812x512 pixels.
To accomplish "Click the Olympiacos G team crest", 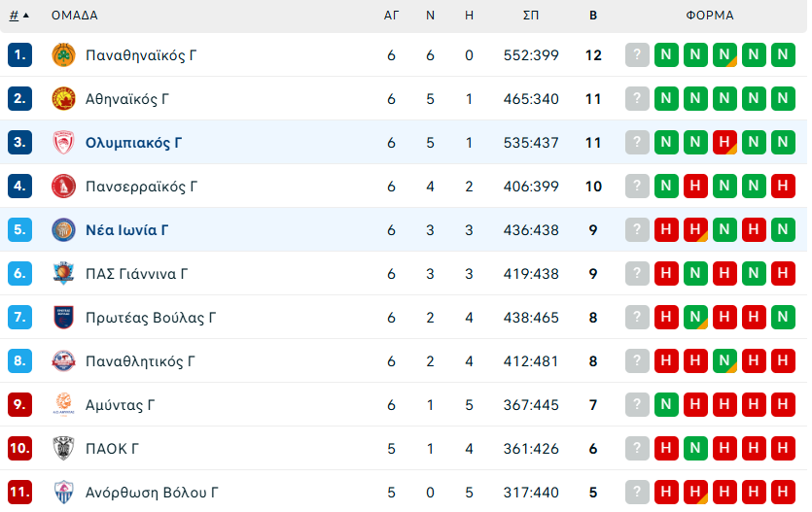I will pyautogui.click(x=63, y=143).
